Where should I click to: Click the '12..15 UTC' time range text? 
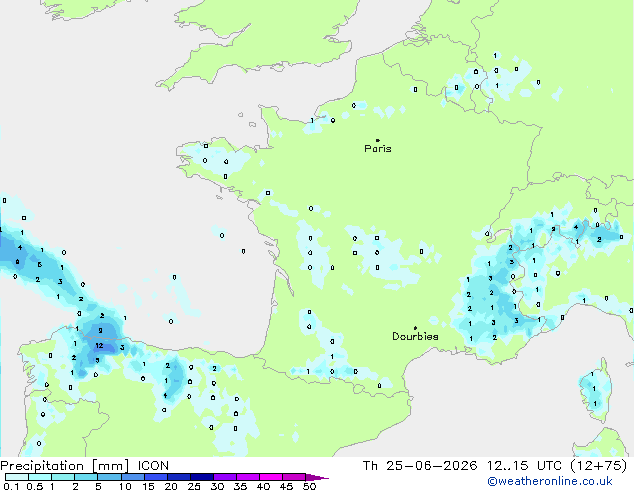pyautogui.click(x=524, y=466)
